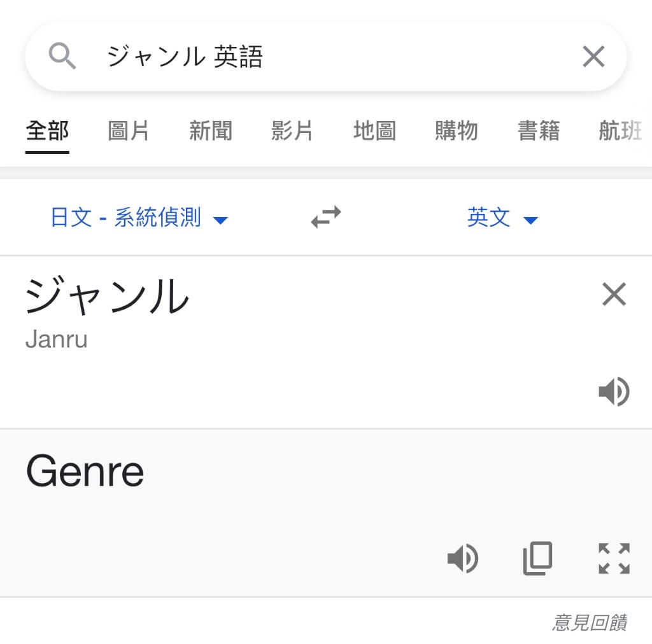Switch to the 新聞 tab

click(x=210, y=131)
